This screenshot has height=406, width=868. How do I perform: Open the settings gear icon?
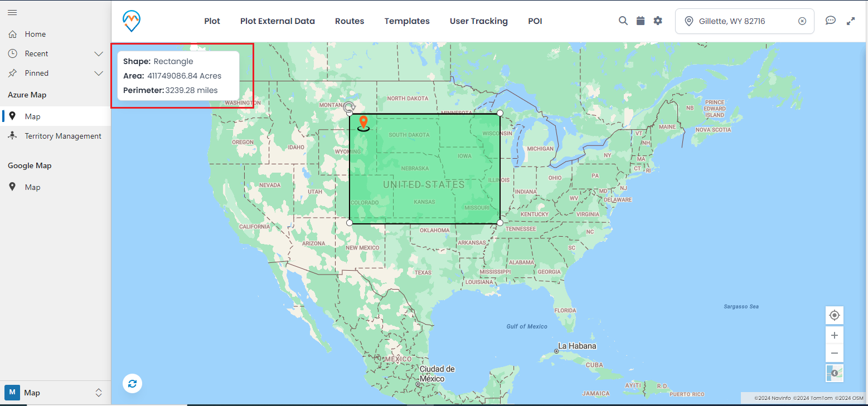[x=658, y=21]
